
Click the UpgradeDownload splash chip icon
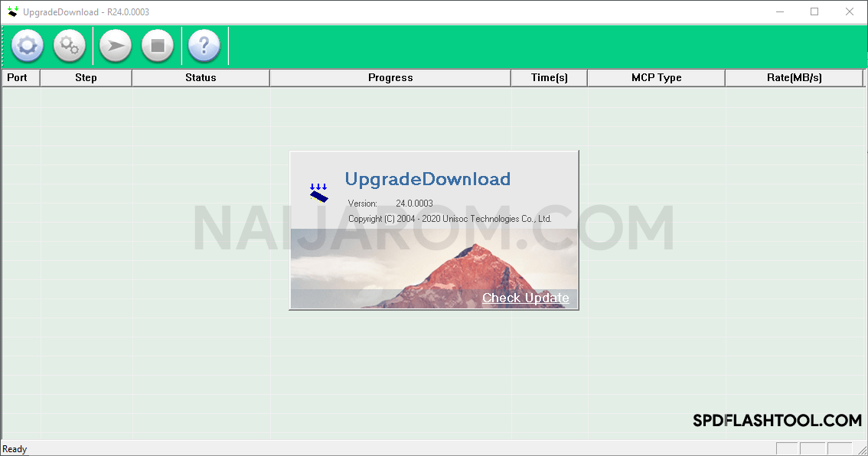(x=319, y=193)
